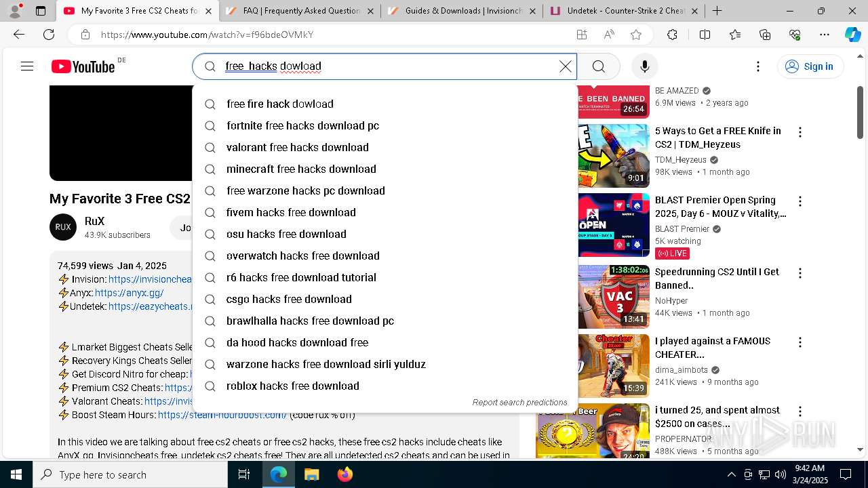Open browser essentials heart icon
The image size is (868, 488).
[x=795, y=35]
